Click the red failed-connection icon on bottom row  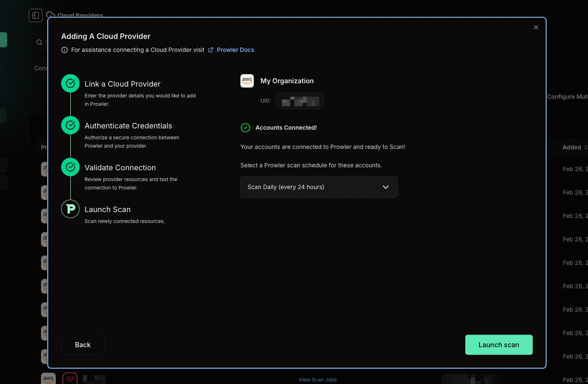click(70, 378)
